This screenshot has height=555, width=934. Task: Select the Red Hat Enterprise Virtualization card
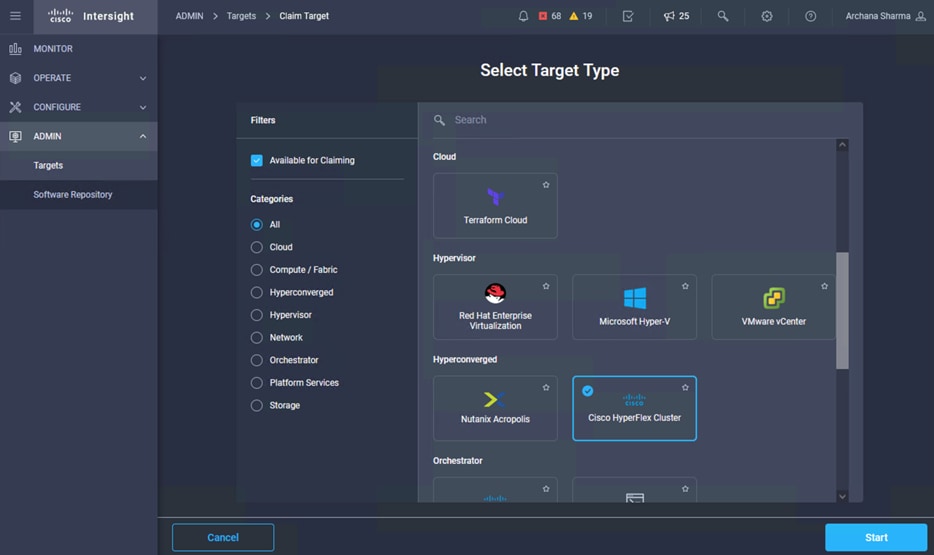[x=495, y=307]
